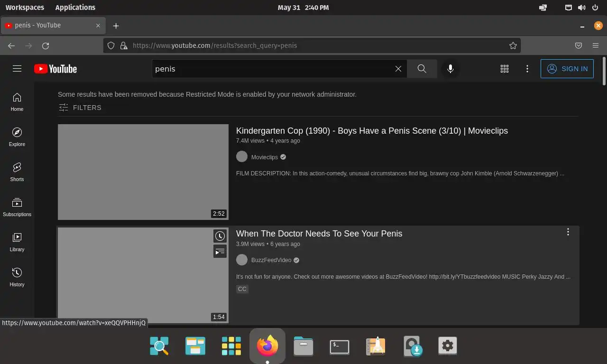Close the YouTube browser tab
Viewport: 607px width, 364px height.
tap(98, 26)
